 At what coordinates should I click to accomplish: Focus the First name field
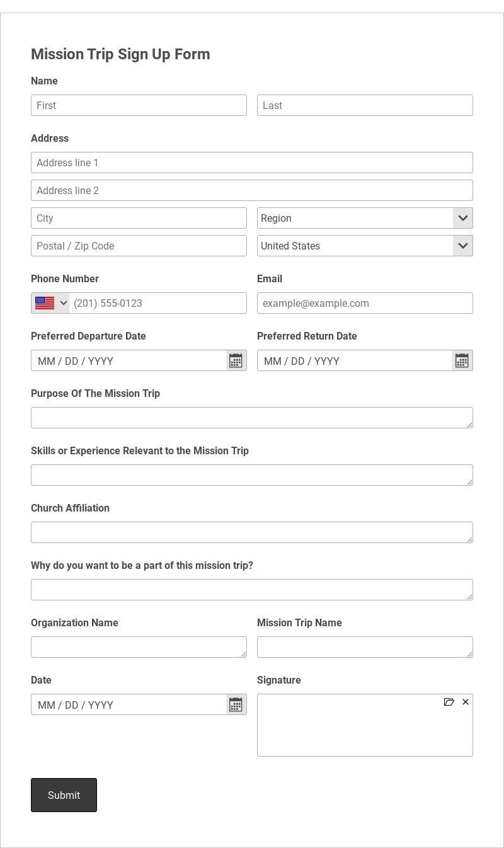(x=139, y=105)
